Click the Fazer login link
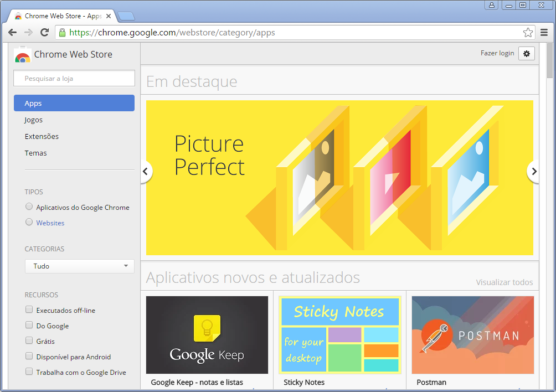Image resolution: width=556 pixels, height=392 pixels. 497,53
